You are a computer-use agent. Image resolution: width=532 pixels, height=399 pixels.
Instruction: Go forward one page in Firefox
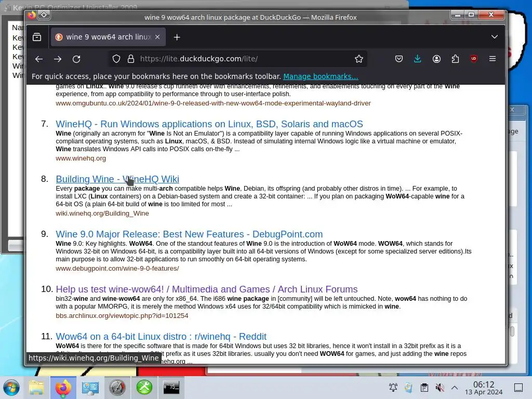coord(58,59)
